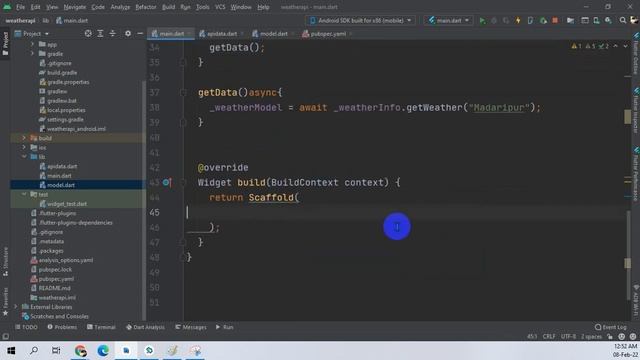The height and width of the screenshot is (360, 640).
Task: Go to the previous highlighted error using the up arrow
Action: point(616,46)
